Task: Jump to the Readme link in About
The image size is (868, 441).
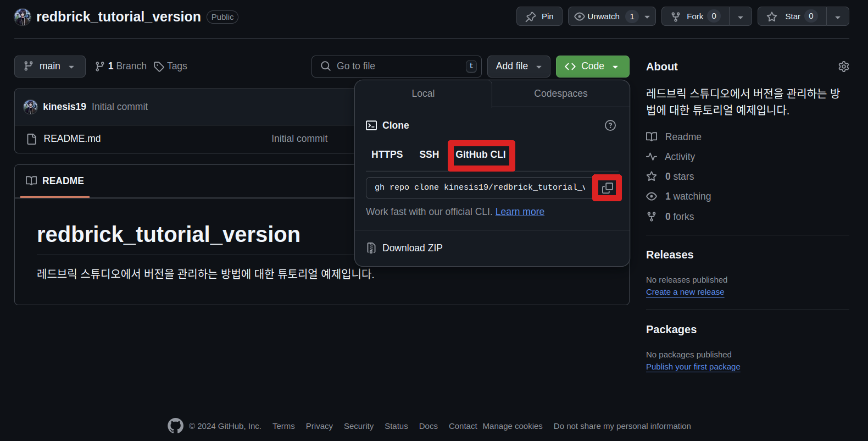Action: (674, 137)
